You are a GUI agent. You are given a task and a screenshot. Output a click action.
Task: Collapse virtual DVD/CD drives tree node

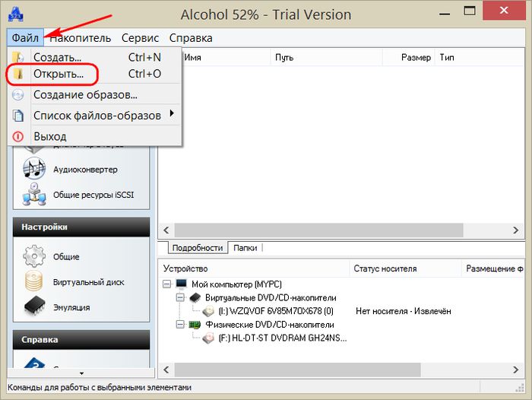point(181,298)
